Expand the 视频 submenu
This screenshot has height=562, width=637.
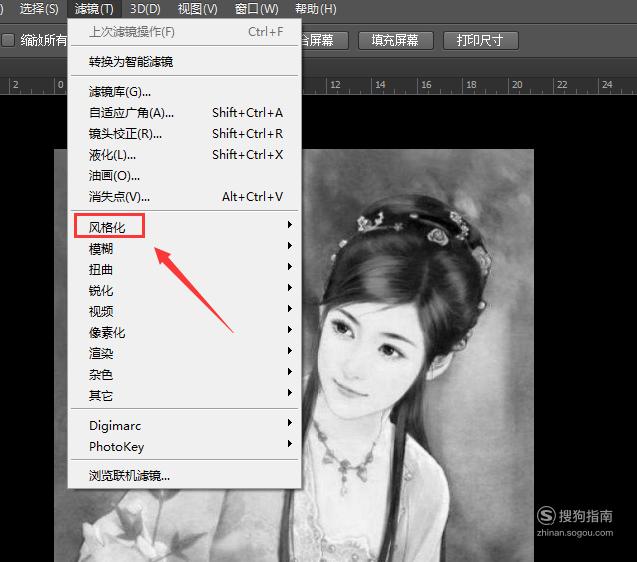[185, 311]
